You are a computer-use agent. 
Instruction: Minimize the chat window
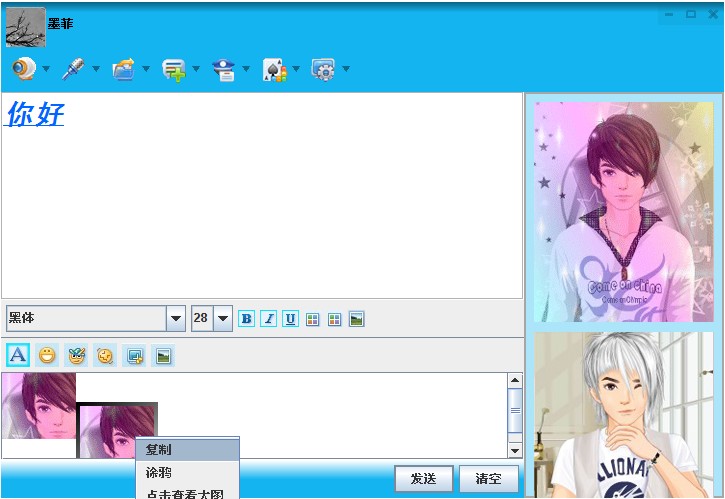[669, 14]
